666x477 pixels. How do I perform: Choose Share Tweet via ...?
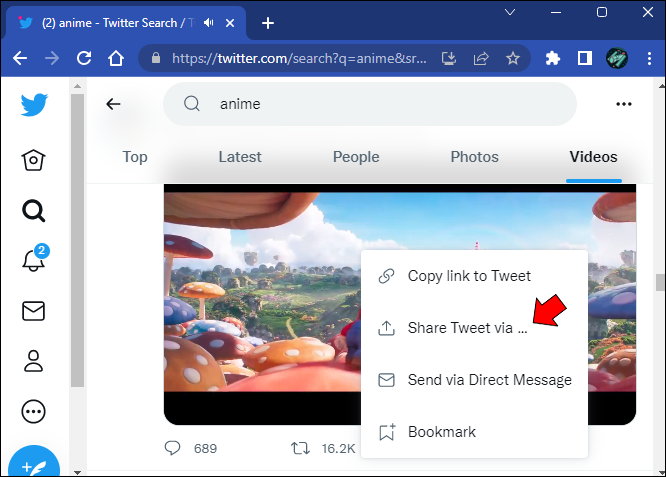(474, 328)
